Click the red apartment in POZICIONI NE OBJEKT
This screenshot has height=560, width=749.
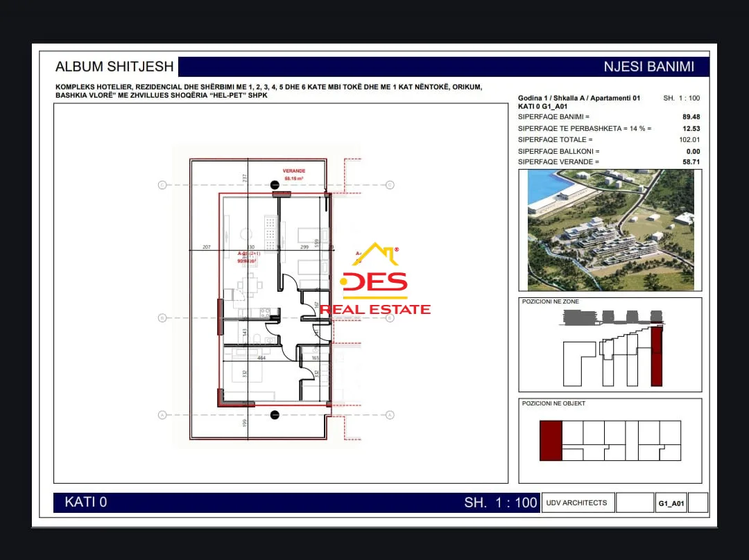[x=551, y=441]
